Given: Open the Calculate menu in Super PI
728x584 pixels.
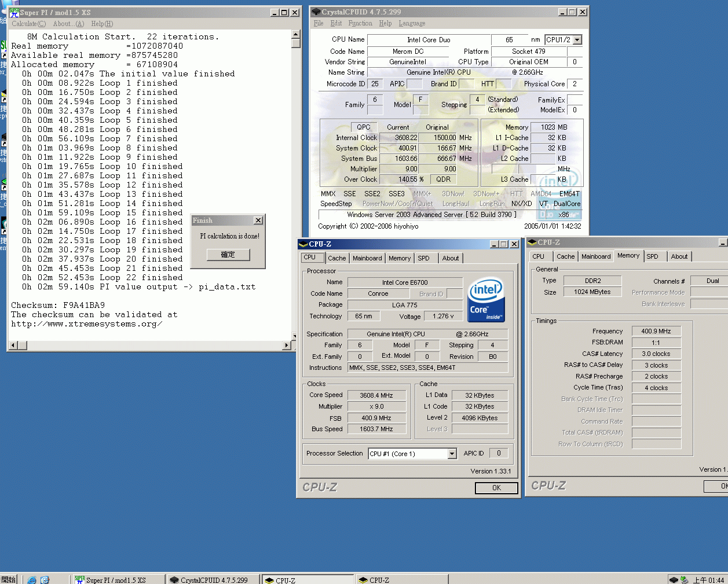Looking at the screenshot, I should tap(29, 24).
